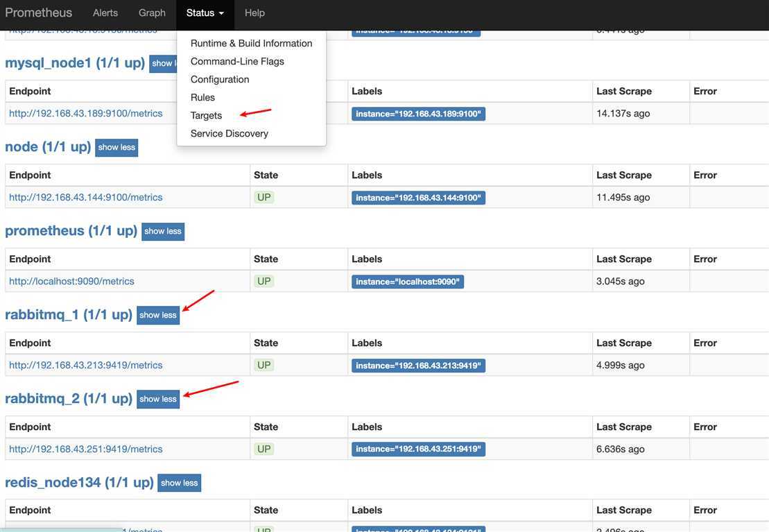Collapse the redis_node134 target group
769x532 pixels.
(x=180, y=483)
